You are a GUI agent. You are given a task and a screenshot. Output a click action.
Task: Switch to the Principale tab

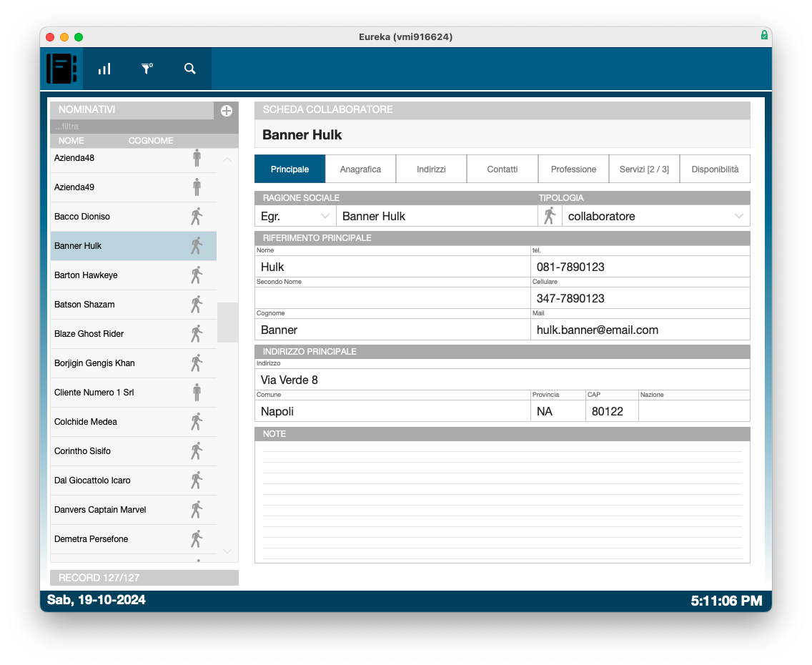click(x=290, y=169)
